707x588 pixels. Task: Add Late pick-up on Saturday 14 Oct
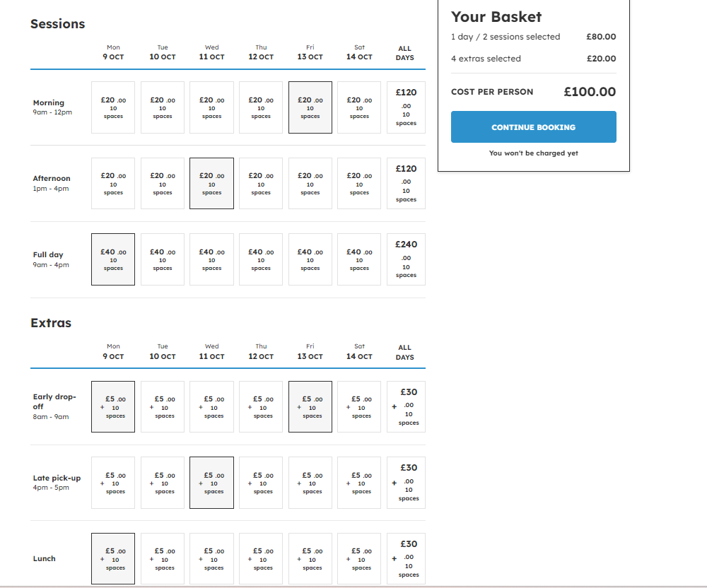[359, 483]
